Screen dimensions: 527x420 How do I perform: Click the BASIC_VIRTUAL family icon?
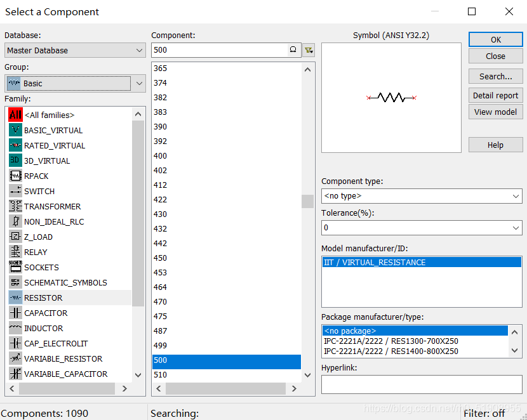click(x=15, y=130)
